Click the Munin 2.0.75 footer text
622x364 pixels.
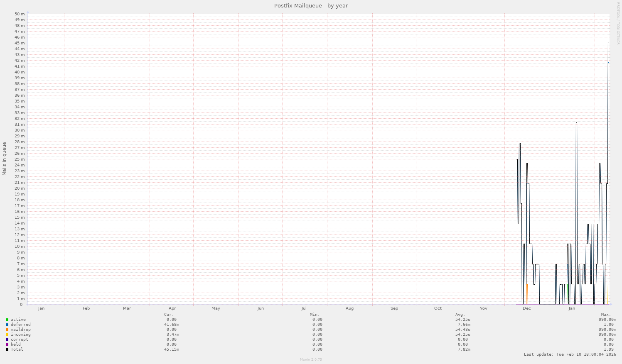(311, 359)
